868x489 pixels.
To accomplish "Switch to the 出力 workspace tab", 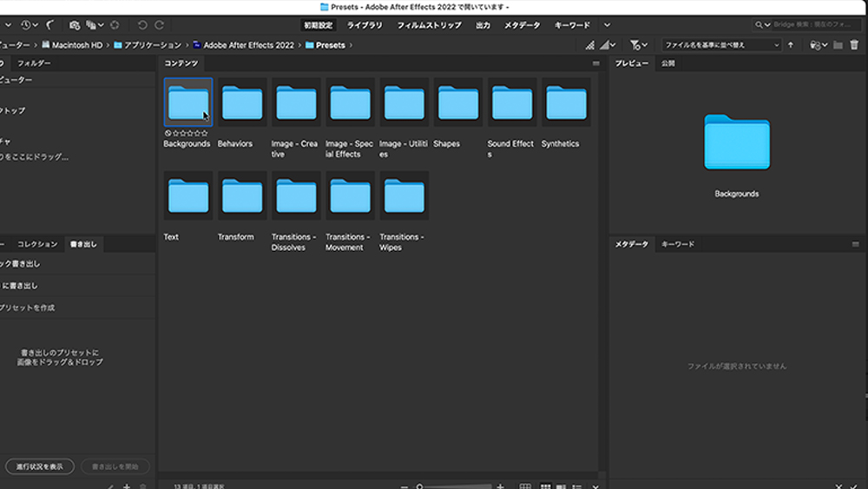I will [483, 25].
